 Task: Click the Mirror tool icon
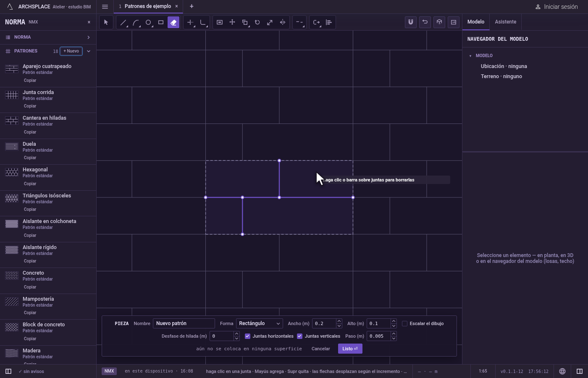pyautogui.click(x=283, y=22)
